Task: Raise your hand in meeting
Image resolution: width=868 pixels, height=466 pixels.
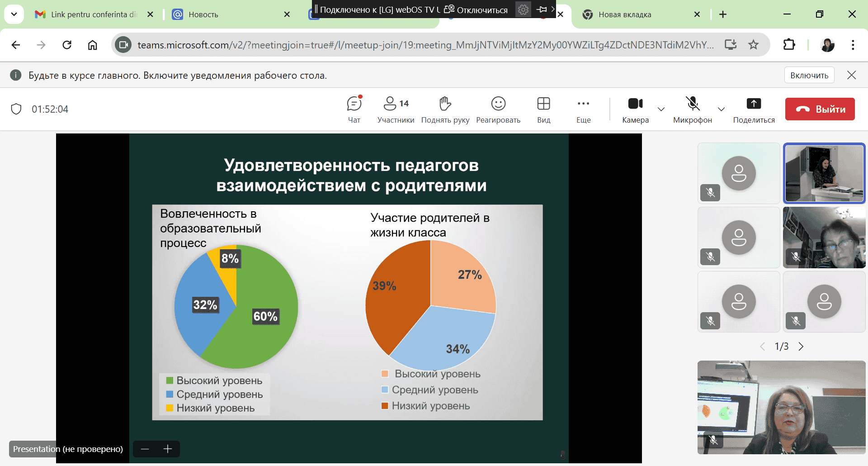Action: (x=445, y=109)
